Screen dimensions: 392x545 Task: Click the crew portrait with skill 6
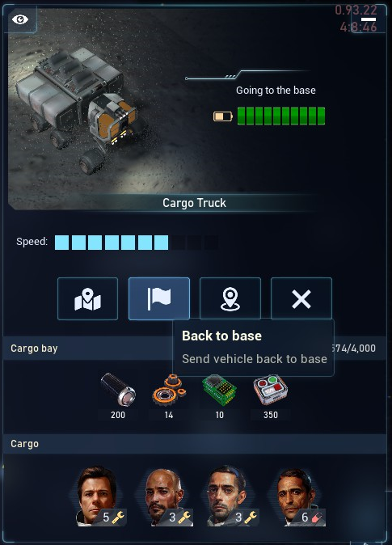coord(298,496)
